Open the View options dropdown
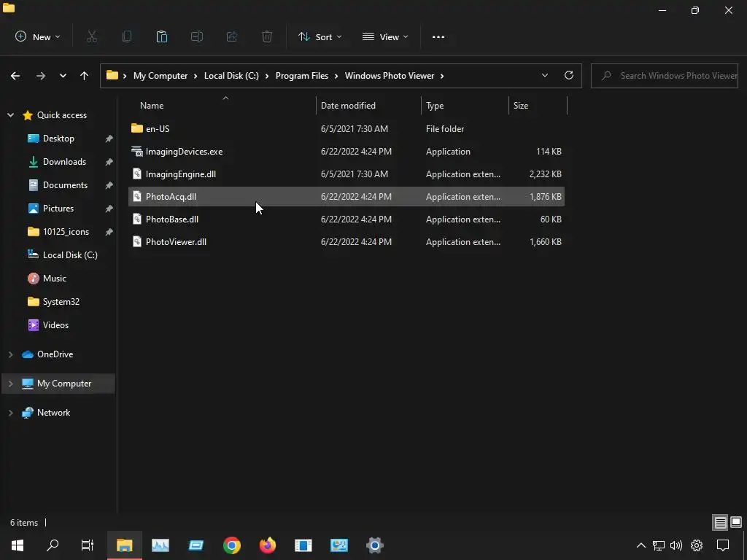The width and height of the screenshot is (747, 560). tap(385, 36)
